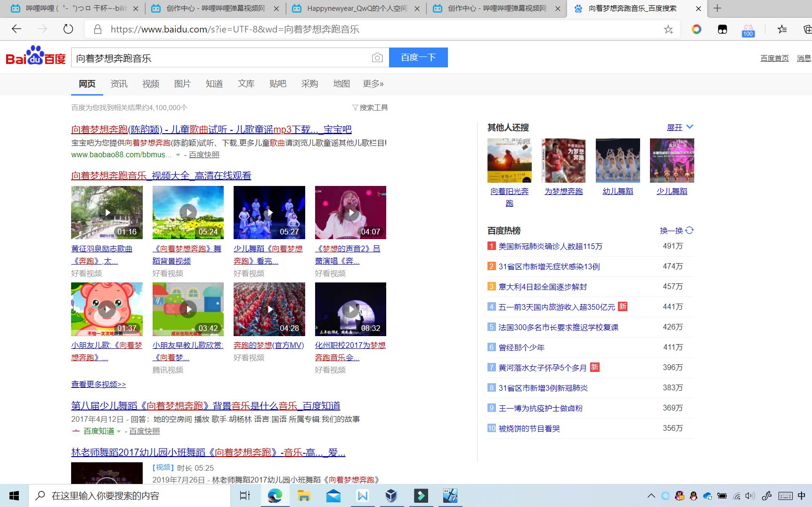Click the padlock site info icon
The width and height of the screenshot is (812, 507).
98,29
